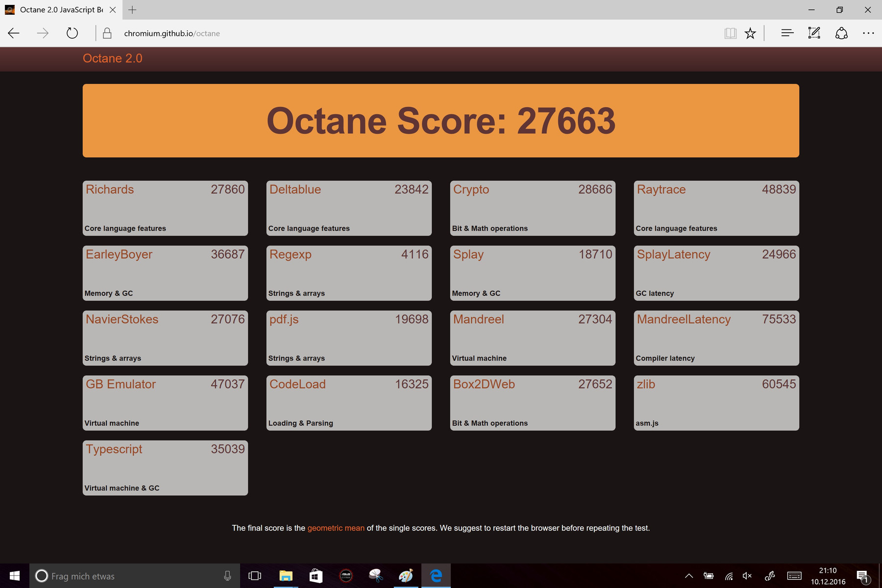The height and width of the screenshot is (588, 882).
Task: Click the Edge icon in the taskbar
Action: [x=436, y=576]
